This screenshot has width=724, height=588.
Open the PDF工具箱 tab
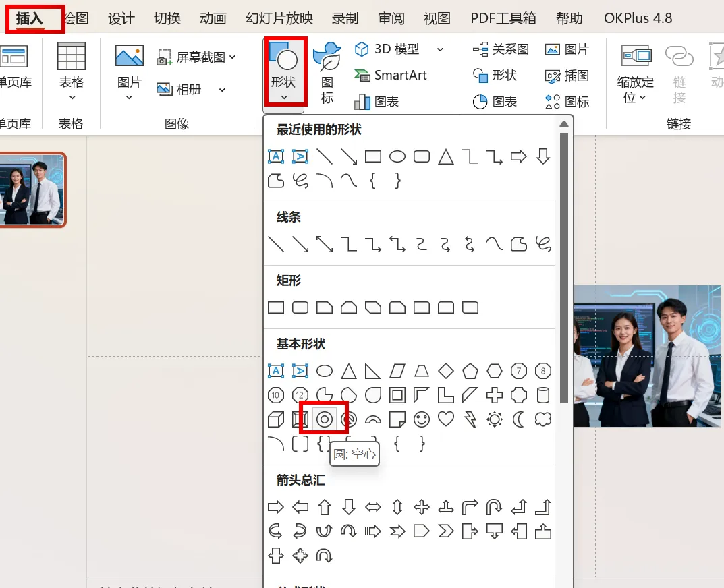pyautogui.click(x=503, y=18)
